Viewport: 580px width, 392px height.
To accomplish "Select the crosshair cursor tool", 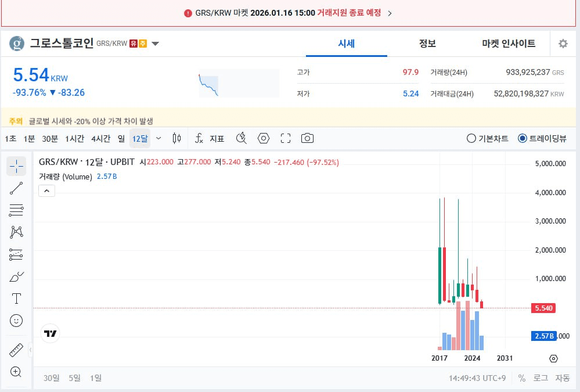I will tap(16, 166).
